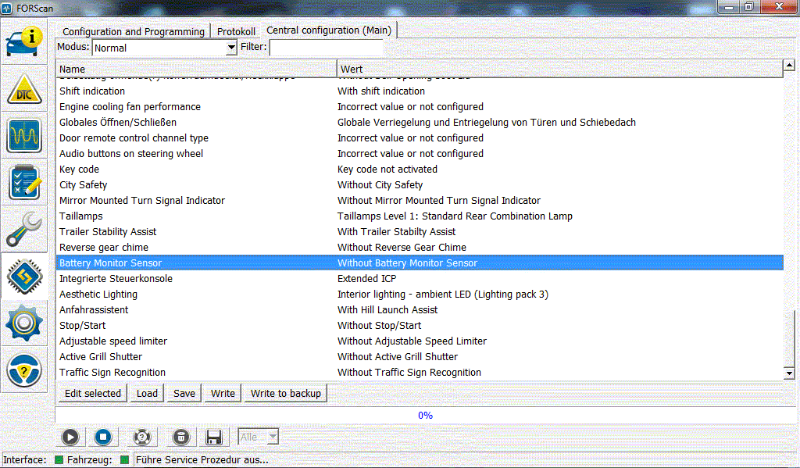Select the Taillamps row
Screen dimensions: 800x468
coord(419,216)
